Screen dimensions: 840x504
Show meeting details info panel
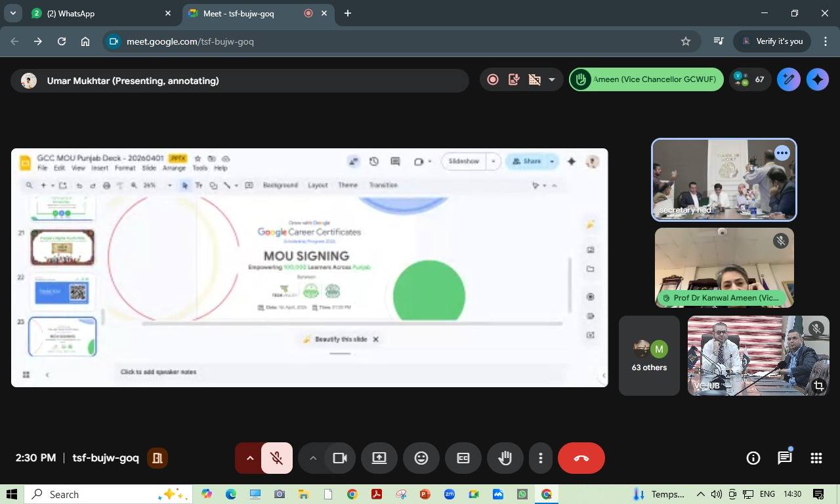pyautogui.click(x=753, y=458)
